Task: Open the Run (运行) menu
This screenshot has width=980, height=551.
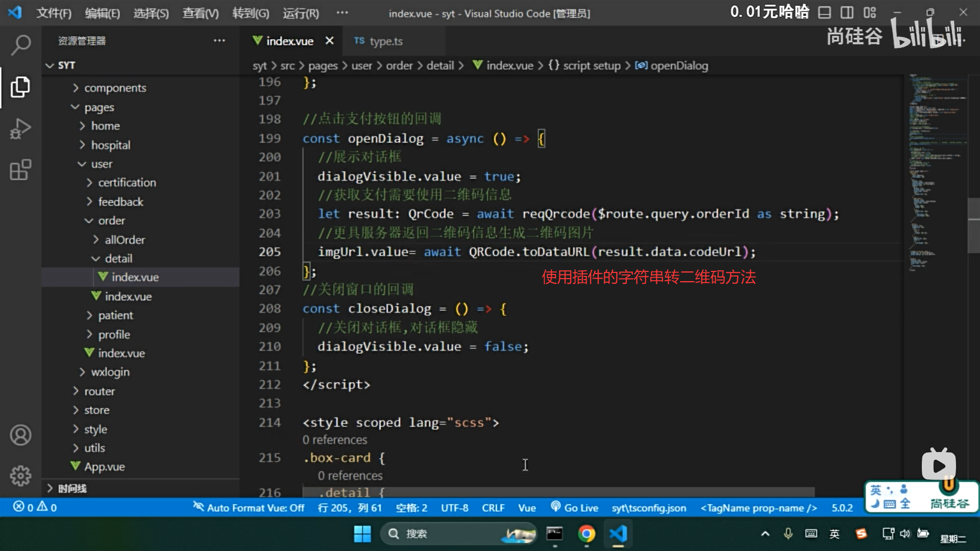Action: pos(301,13)
